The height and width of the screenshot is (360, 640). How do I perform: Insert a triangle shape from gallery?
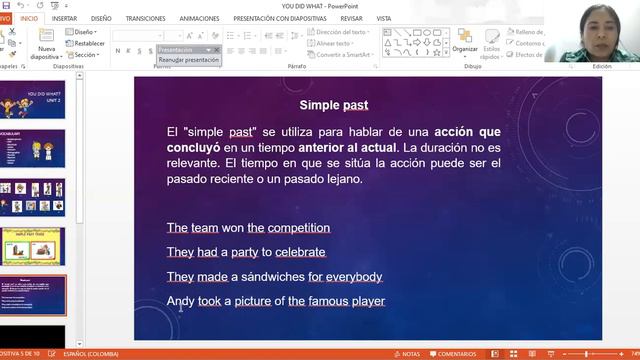click(x=388, y=42)
